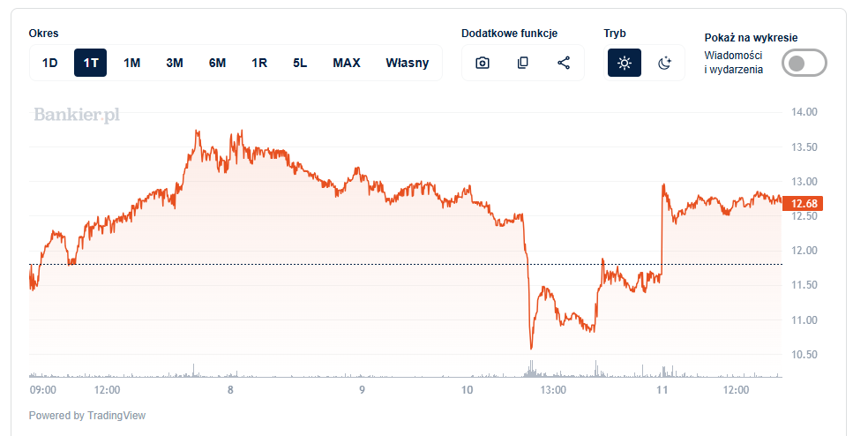The height and width of the screenshot is (436, 868).
Task: Click the copy chart icon
Action: 523,63
